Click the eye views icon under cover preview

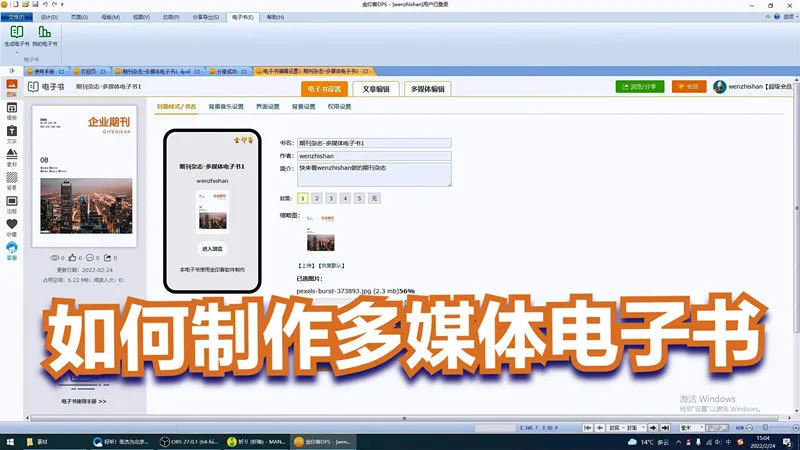point(55,258)
